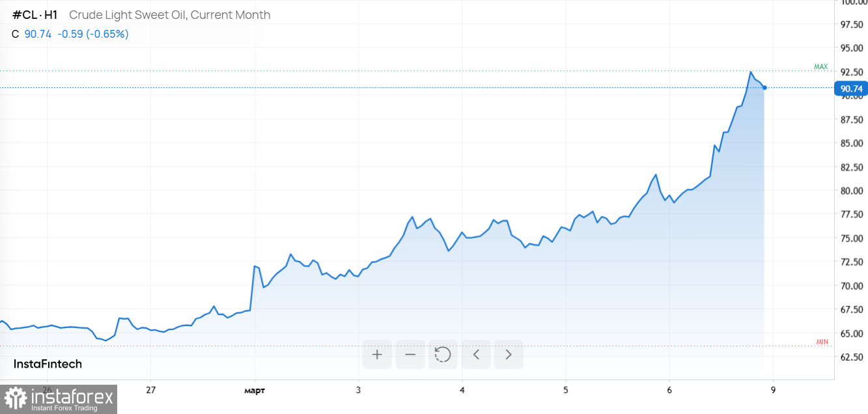Click the last price dot on line
The height and width of the screenshot is (414, 868).
[x=764, y=87]
